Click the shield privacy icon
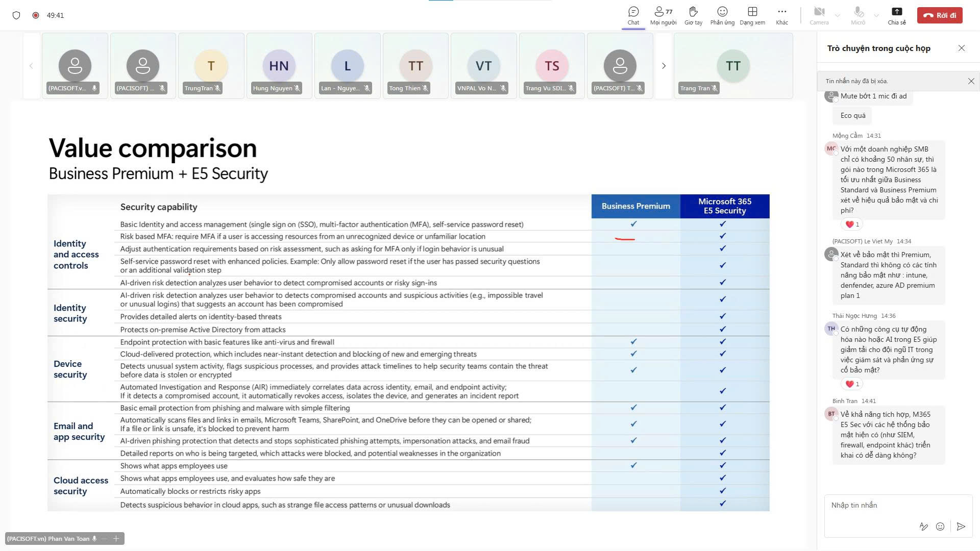The height and width of the screenshot is (551, 980). 16,15
